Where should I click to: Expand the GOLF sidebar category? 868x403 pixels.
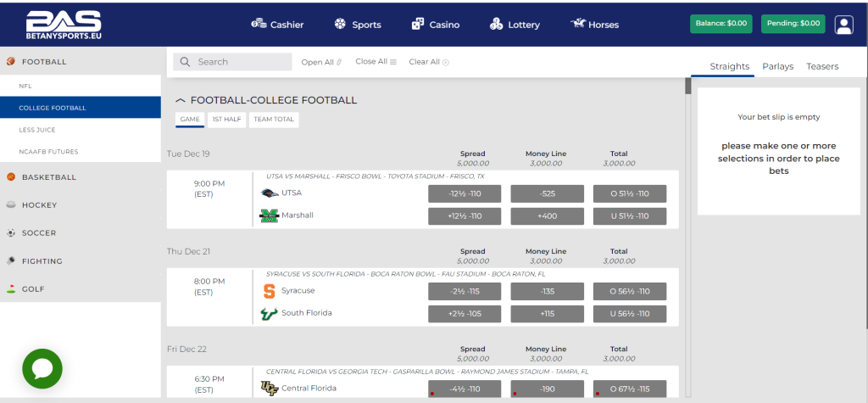point(81,288)
